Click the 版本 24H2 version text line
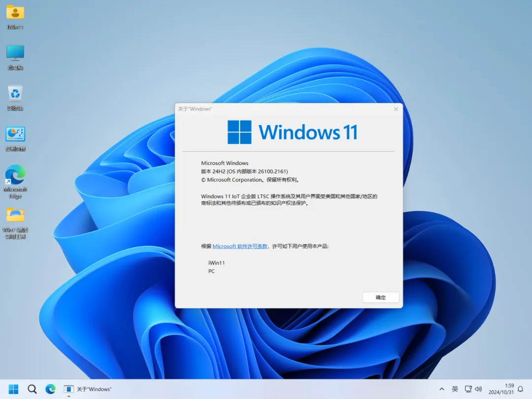 [244, 171]
